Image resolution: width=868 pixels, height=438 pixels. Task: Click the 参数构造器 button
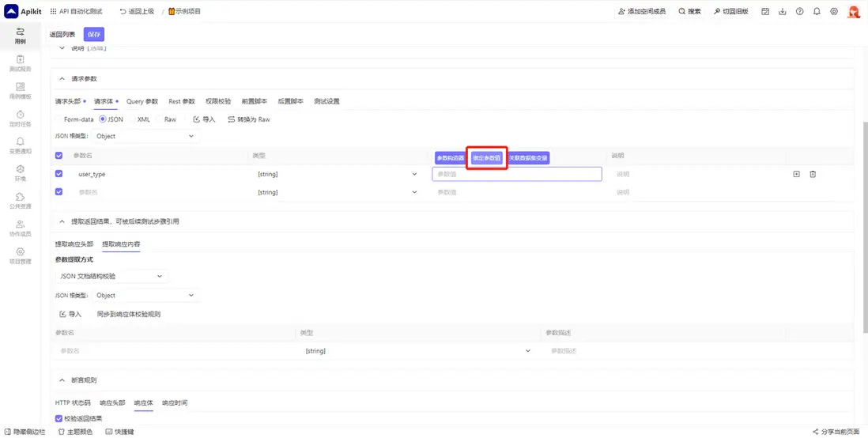(450, 158)
